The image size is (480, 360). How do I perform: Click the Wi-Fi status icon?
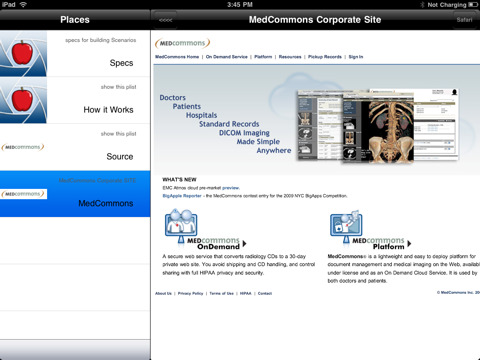[23, 4]
